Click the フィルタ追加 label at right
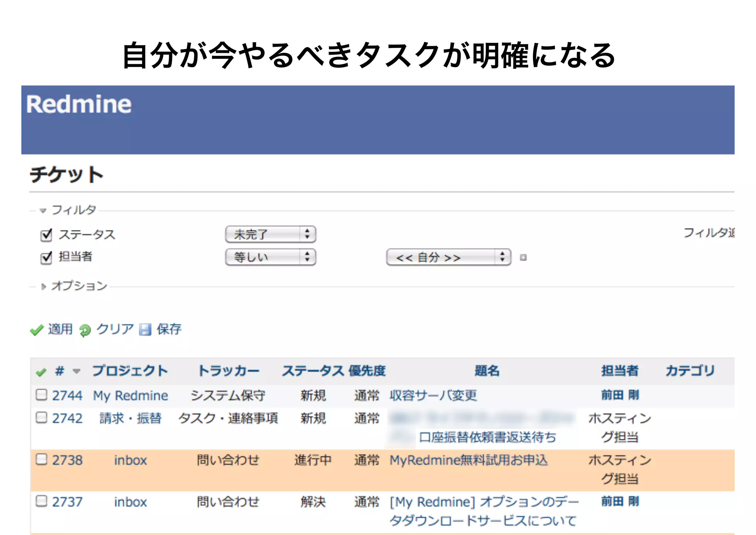 tap(709, 233)
